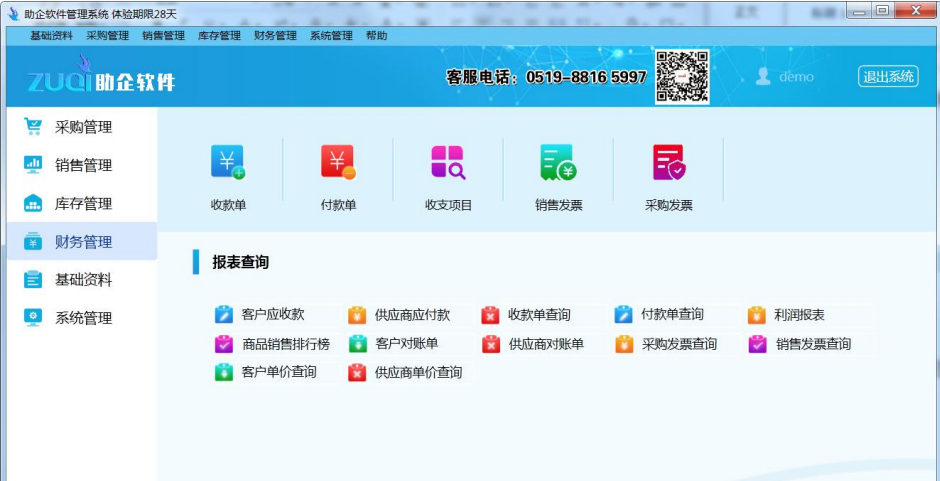Select 采购管理 in the left sidebar
This screenshot has height=481, width=940.
82,127
